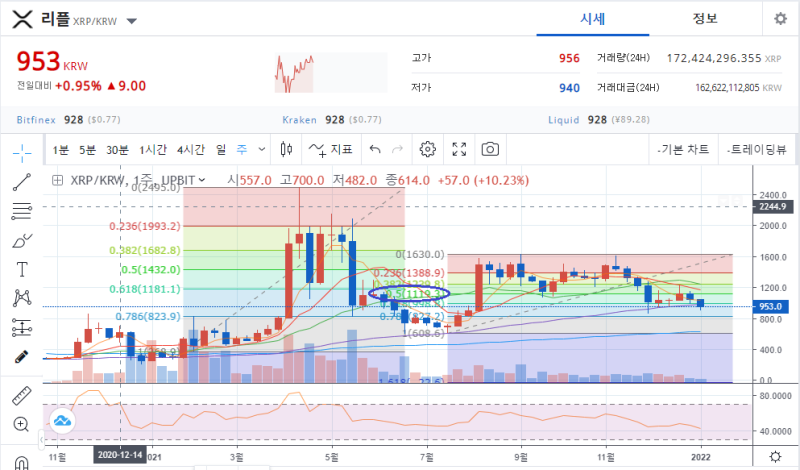
Task: Open the forecast and measurement tool
Action: click(x=22, y=328)
